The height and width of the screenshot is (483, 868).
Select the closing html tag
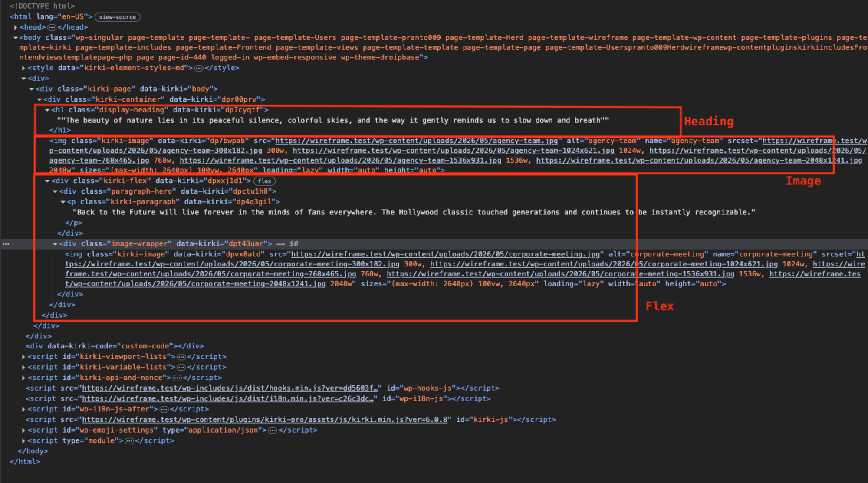[25, 462]
